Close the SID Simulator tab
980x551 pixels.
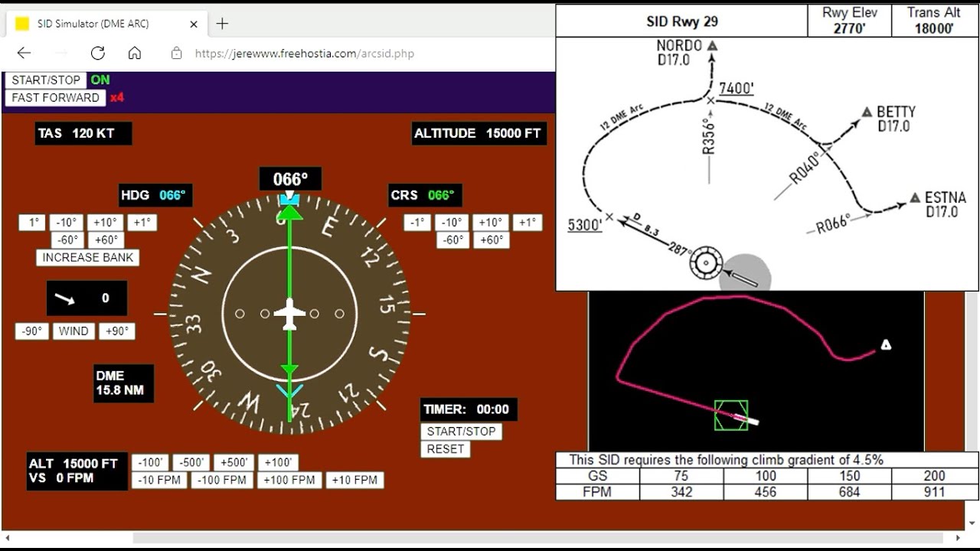194,24
